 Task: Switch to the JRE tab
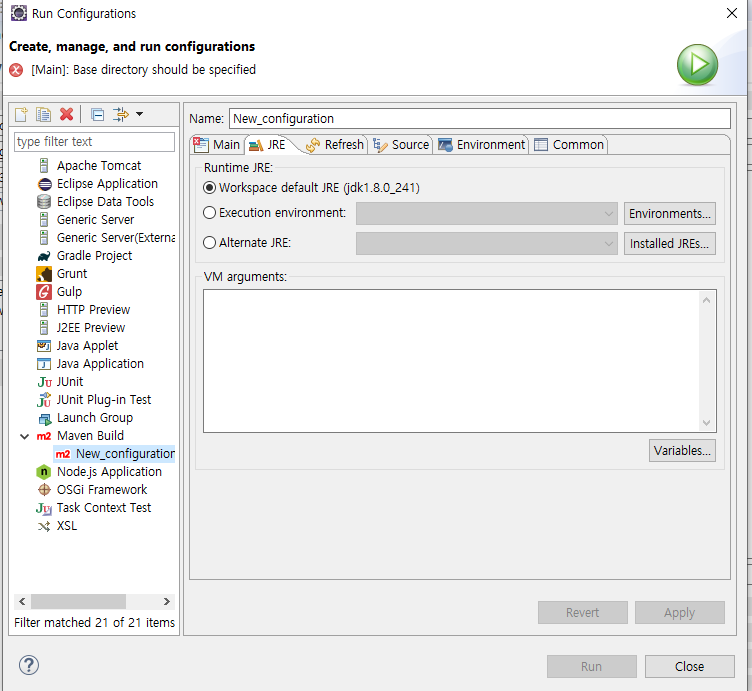(x=269, y=145)
